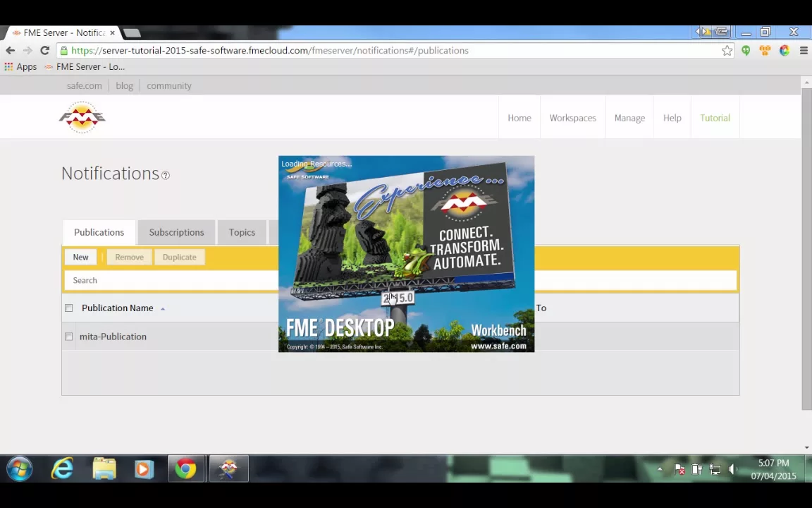Switch to Chrome in taskbar
This screenshot has width=812, height=508.
(x=186, y=468)
